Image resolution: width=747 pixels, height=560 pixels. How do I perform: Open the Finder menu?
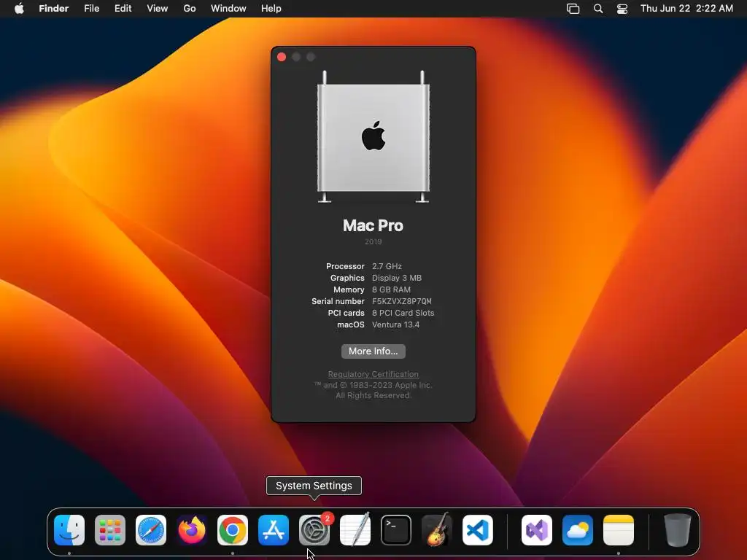point(54,9)
